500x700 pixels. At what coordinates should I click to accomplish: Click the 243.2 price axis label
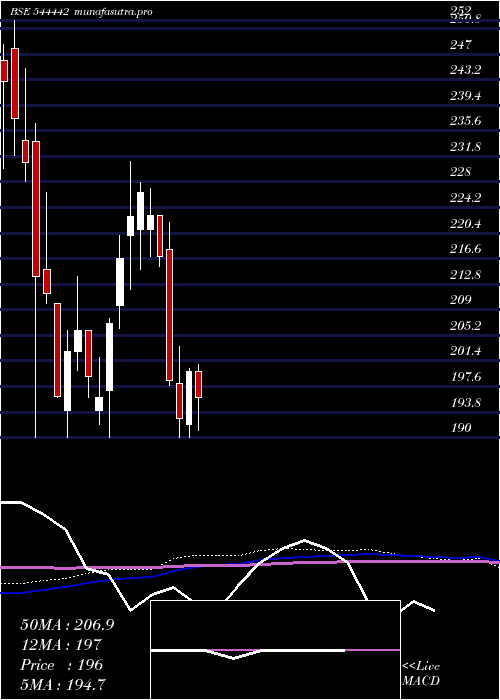(x=465, y=70)
